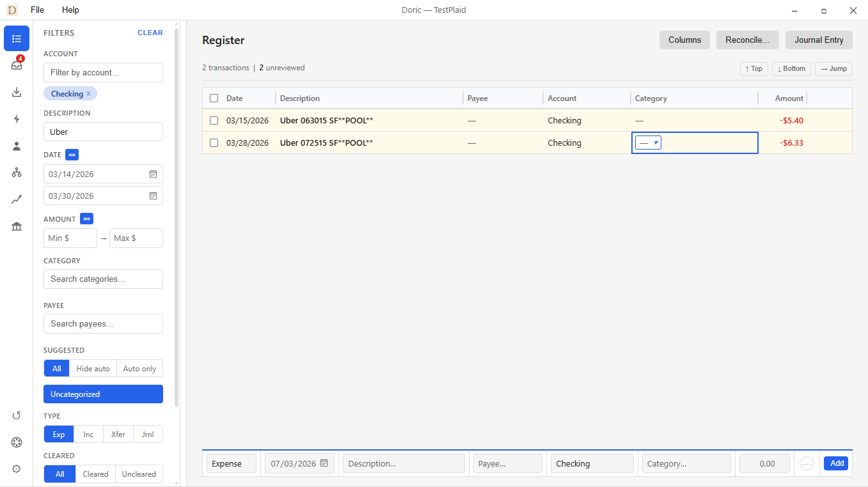This screenshot has width=868, height=487.
Task: Open the Checking account selector in the entry row
Action: click(592, 463)
